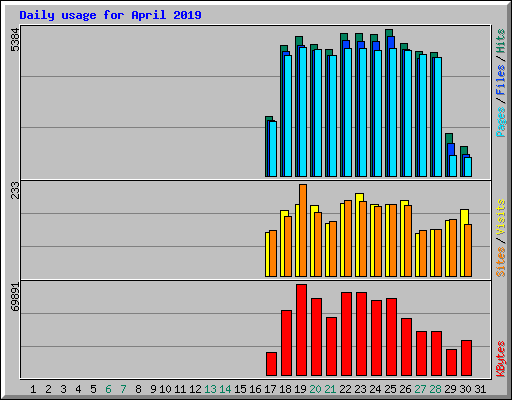Click day 17 axis label
The width and height of the screenshot is (512, 400).
point(270,389)
